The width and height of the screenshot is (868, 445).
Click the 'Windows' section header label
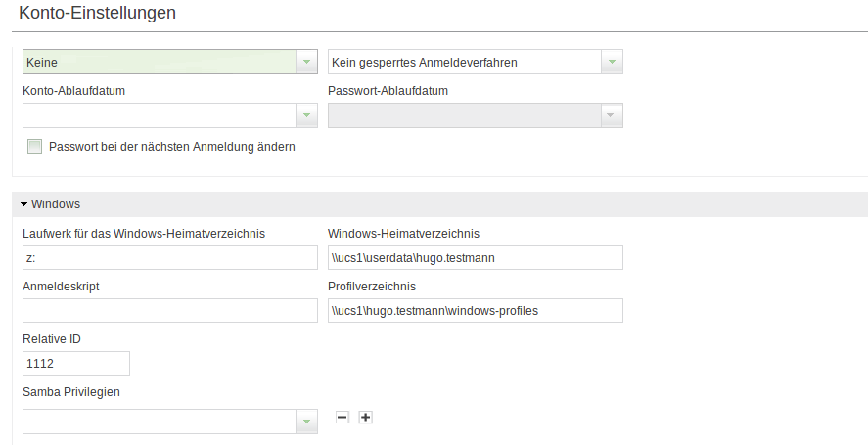click(x=56, y=204)
